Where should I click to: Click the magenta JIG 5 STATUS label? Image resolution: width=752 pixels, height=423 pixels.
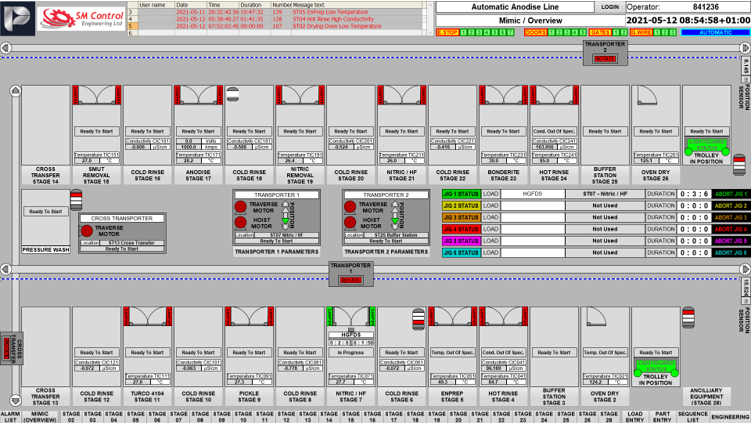point(461,241)
